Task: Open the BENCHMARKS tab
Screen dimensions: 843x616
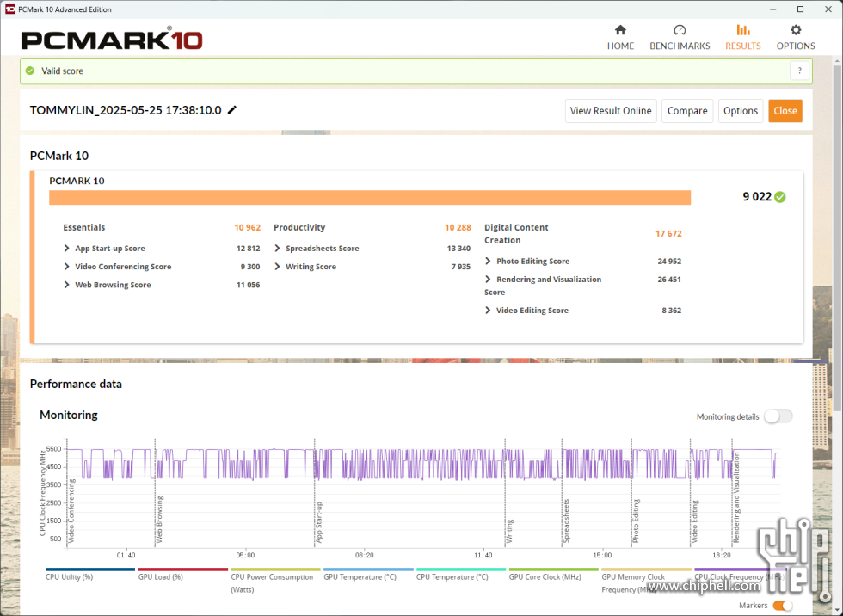Action: [680, 37]
